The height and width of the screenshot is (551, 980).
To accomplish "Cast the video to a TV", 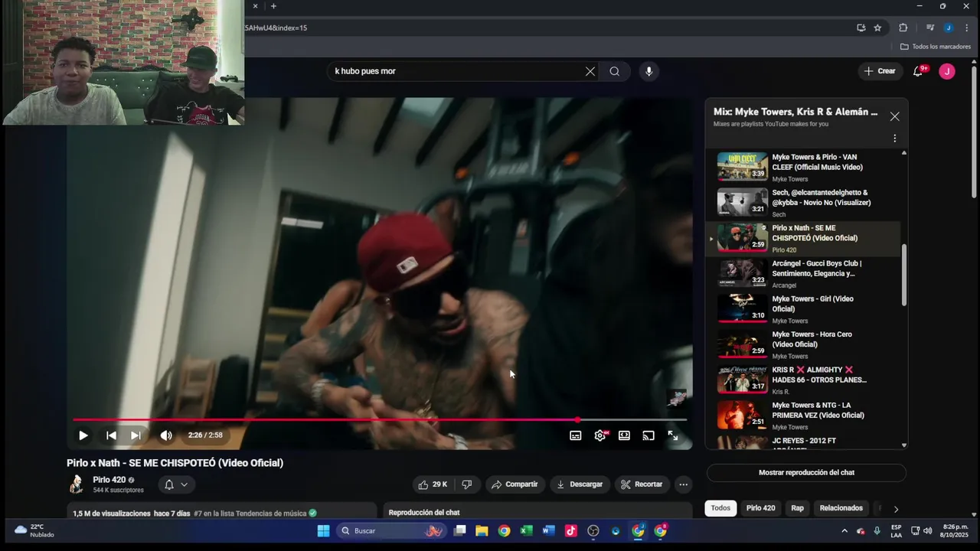I will coord(648,435).
